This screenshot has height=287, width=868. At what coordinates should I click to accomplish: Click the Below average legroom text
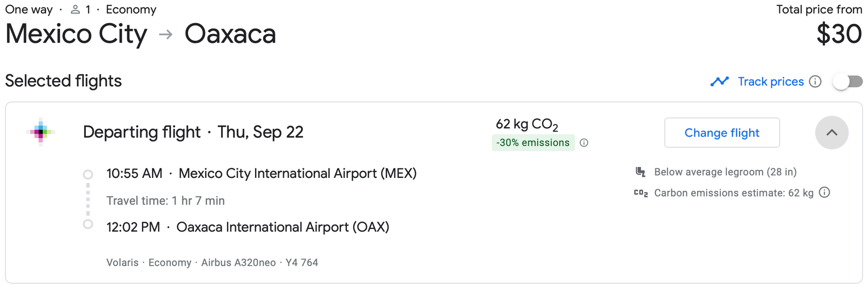(725, 172)
